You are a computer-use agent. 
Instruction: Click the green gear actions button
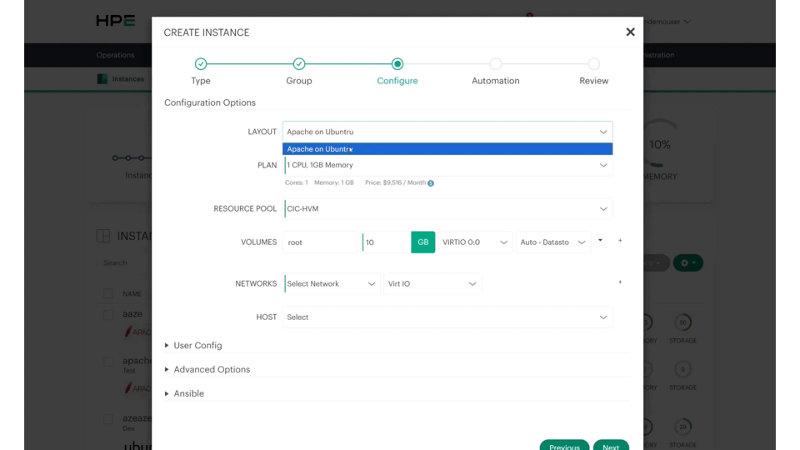pyautogui.click(x=688, y=263)
